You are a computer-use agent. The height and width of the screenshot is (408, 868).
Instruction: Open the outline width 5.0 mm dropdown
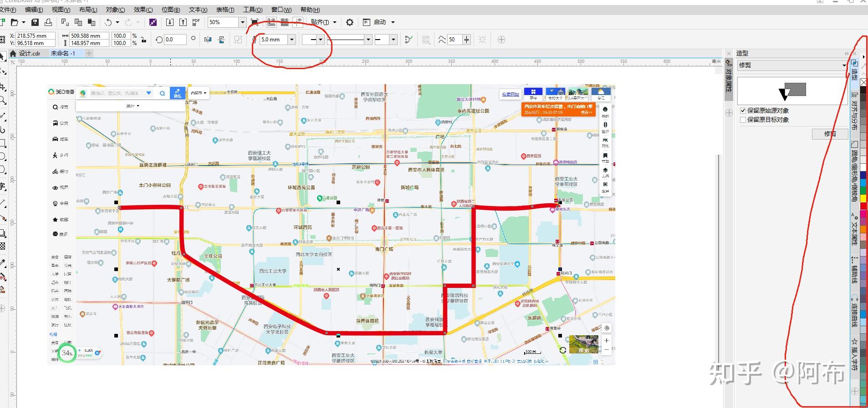tap(292, 40)
